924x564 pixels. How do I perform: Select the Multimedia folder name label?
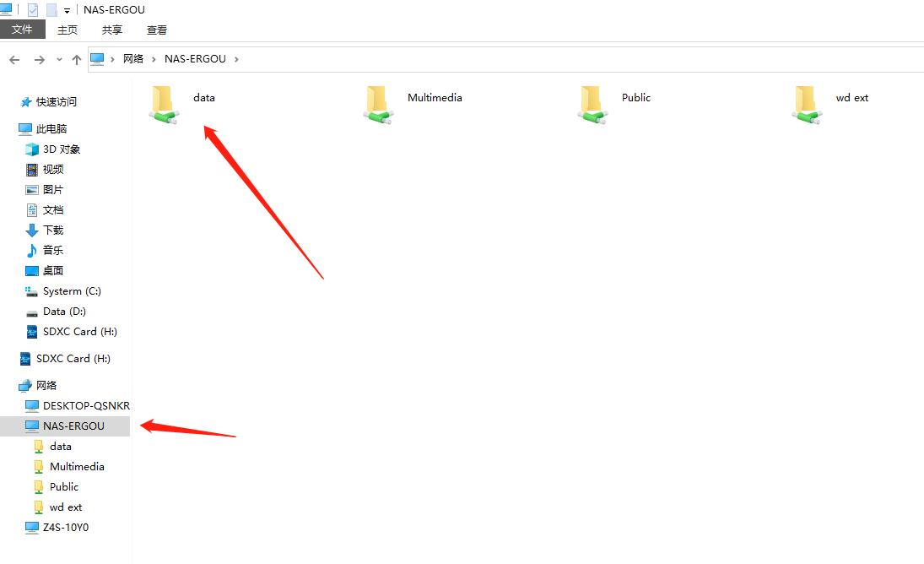(435, 98)
